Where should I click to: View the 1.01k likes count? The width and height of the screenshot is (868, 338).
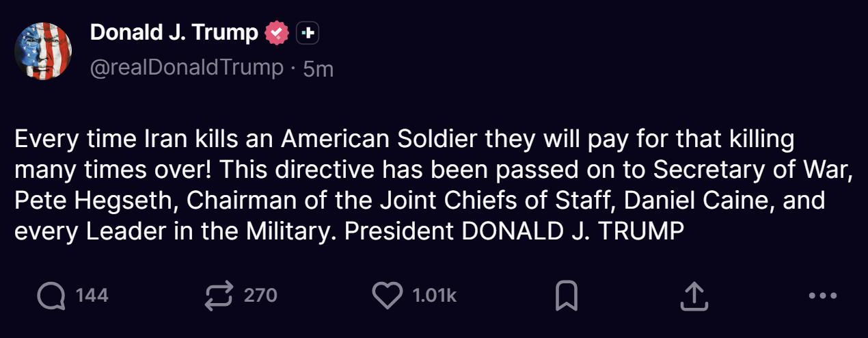click(x=434, y=296)
